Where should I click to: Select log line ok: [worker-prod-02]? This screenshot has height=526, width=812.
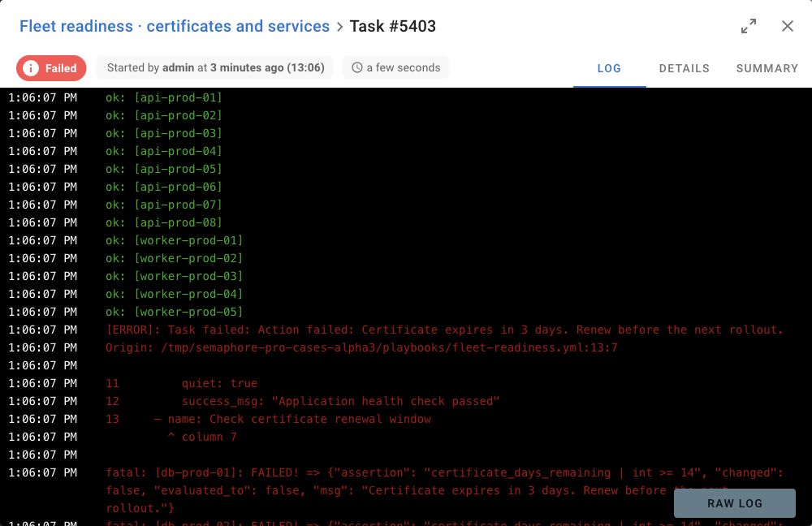[x=174, y=258]
